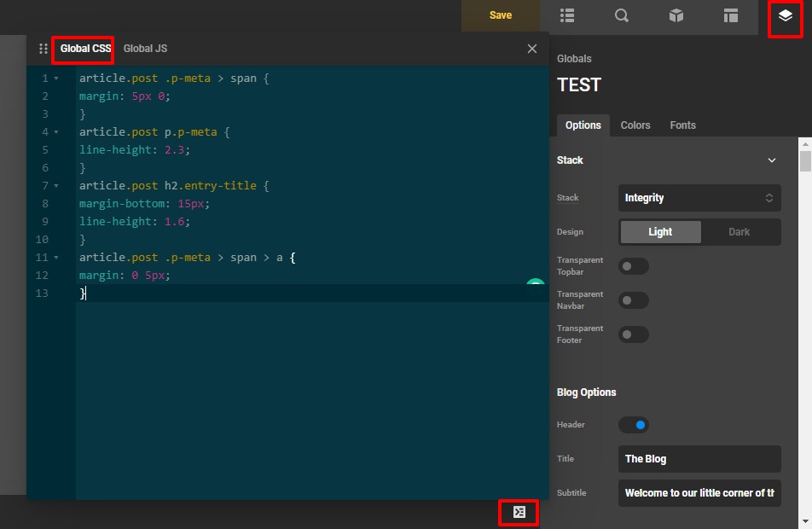Toggle the Transparent Topbar switch
812x529 pixels.
click(x=634, y=266)
